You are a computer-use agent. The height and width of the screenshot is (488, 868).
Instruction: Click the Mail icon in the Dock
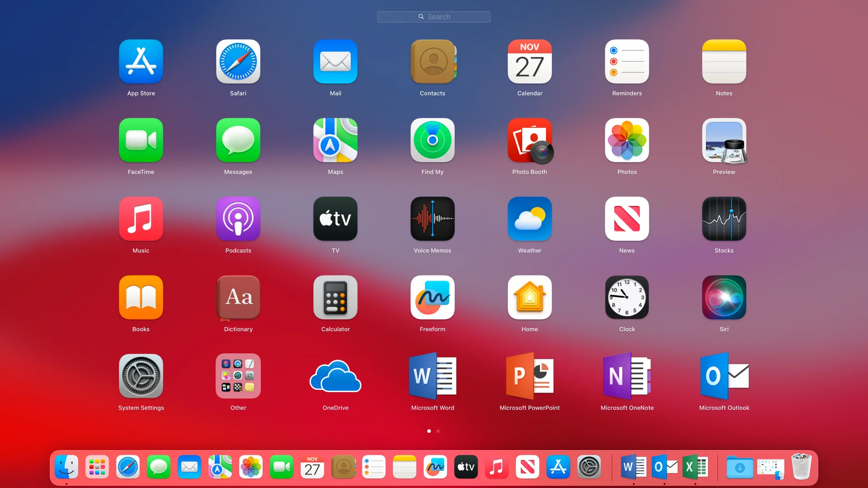(189, 467)
